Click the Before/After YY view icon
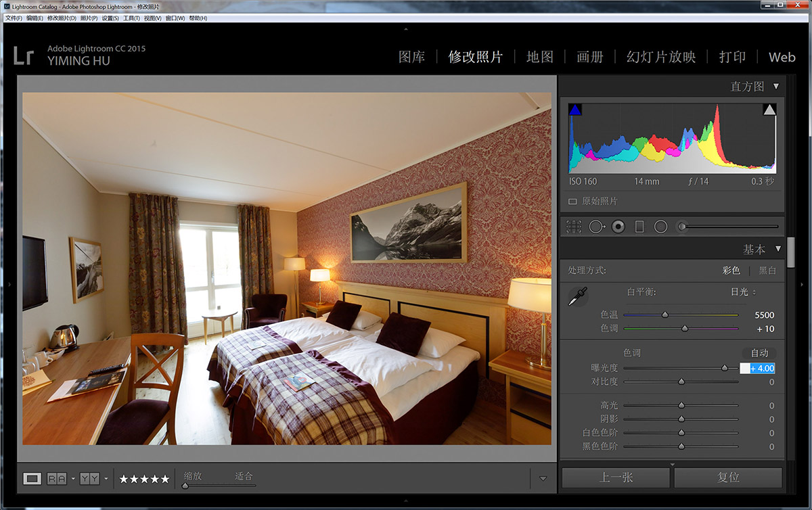Screen dimensions: 812x510 (x=89, y=479)
